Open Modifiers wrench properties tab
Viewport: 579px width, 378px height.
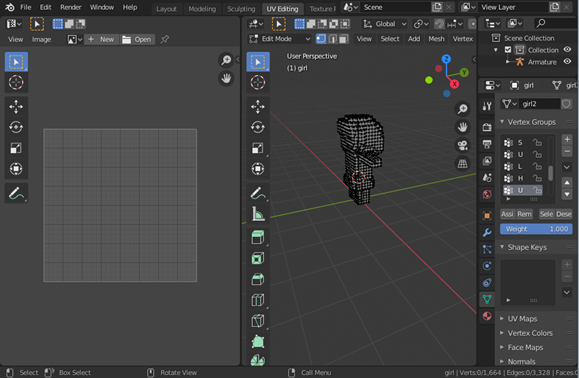[x=487, y=232]
